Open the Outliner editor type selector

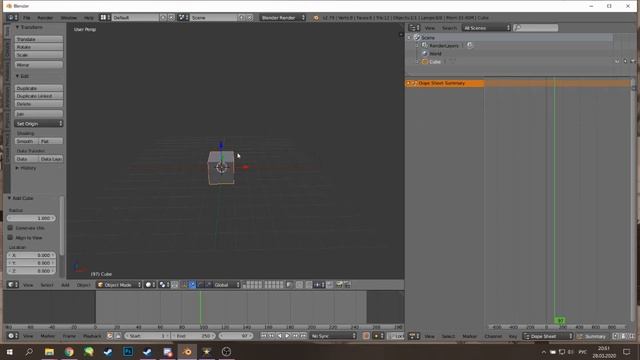click(414, 28)
